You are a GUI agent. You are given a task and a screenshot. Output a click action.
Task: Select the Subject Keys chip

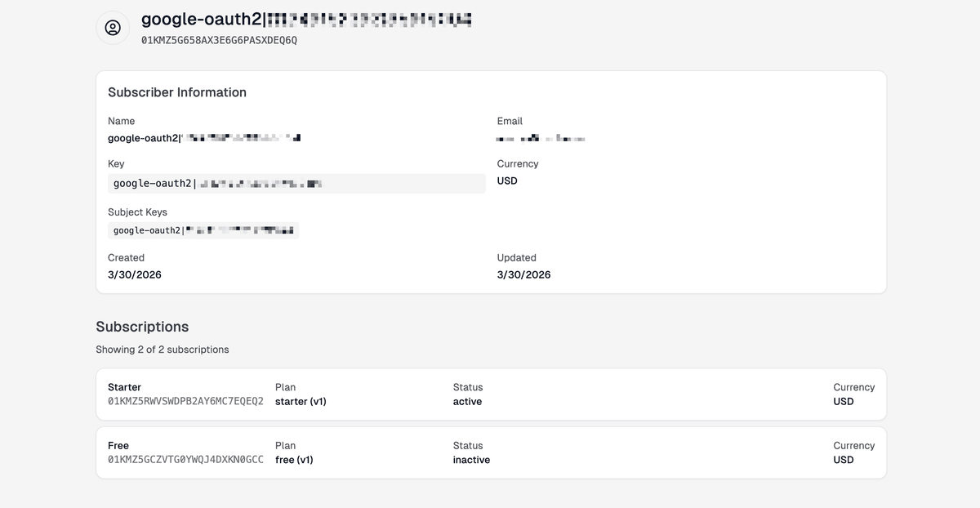point(203,229)
